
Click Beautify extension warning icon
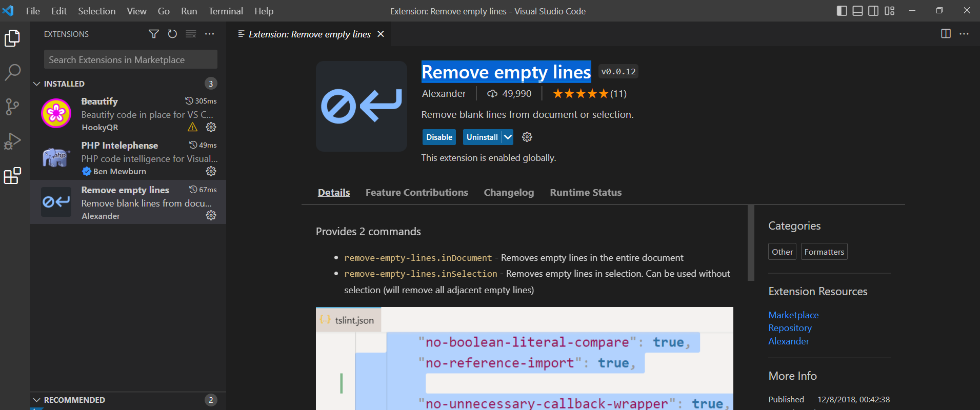(192, 127)
